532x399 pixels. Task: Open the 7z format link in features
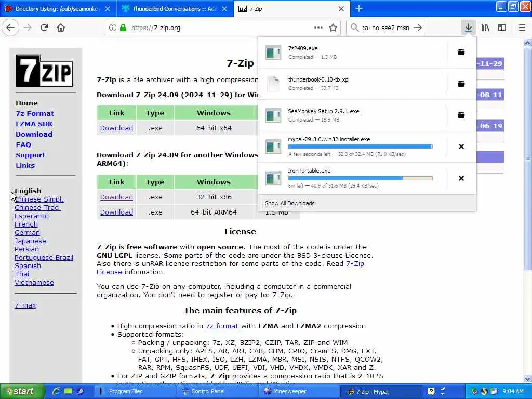(222, 326)
